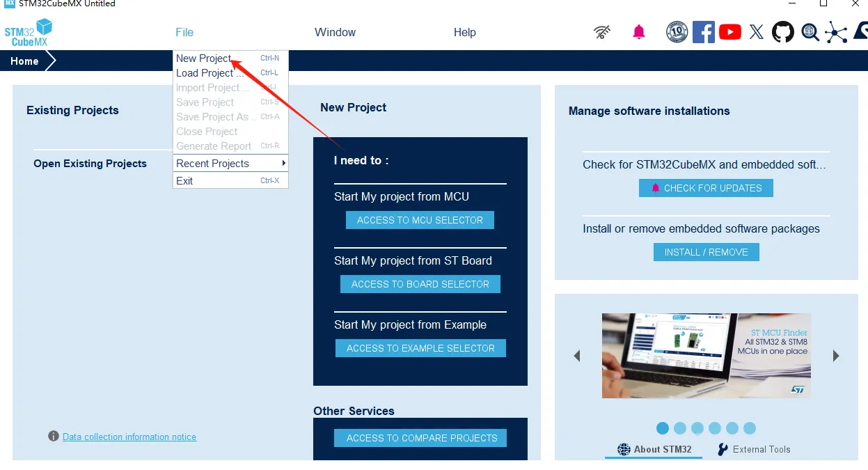Click the STM32CubeMX logo

(29, 32)
